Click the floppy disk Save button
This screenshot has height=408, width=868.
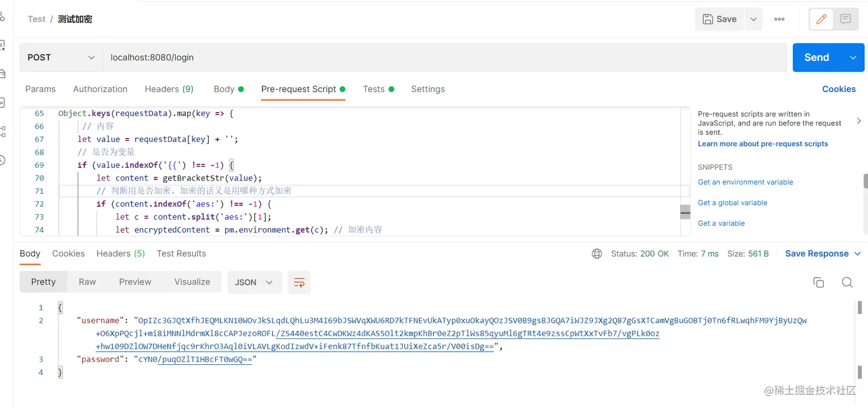click(x=719, y=20)
